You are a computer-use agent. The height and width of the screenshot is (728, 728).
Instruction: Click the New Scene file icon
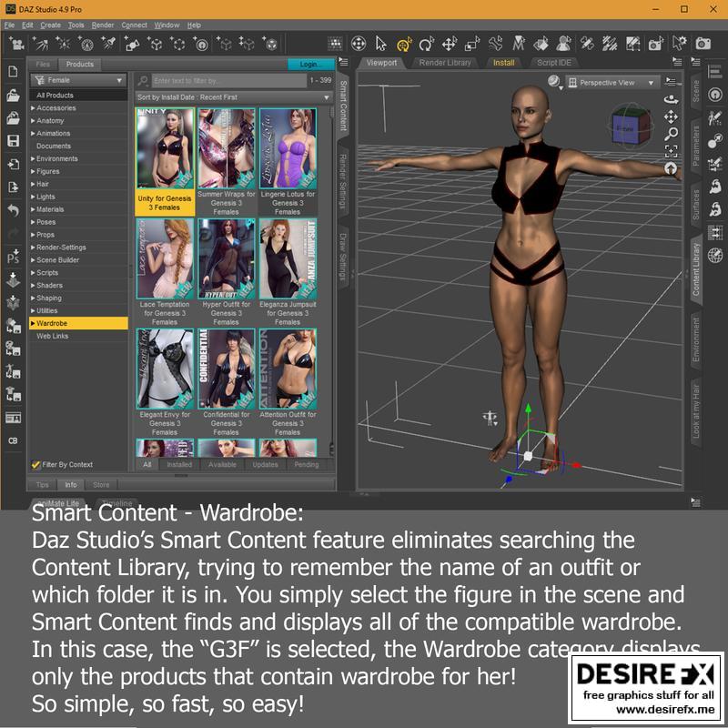[x=13, y=72]
